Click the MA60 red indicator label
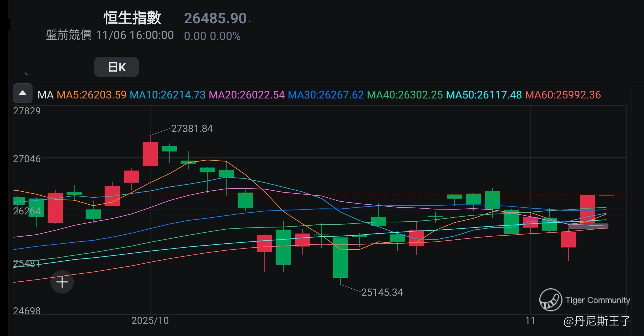644x336 pixels. click(x=563, y=95)
